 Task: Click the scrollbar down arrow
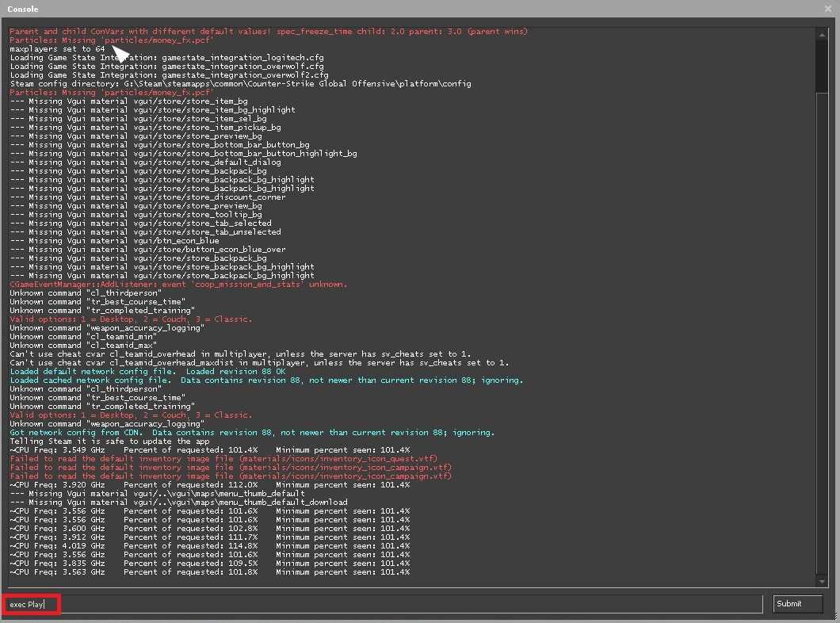pyautogui.click(x=822, y=581)
